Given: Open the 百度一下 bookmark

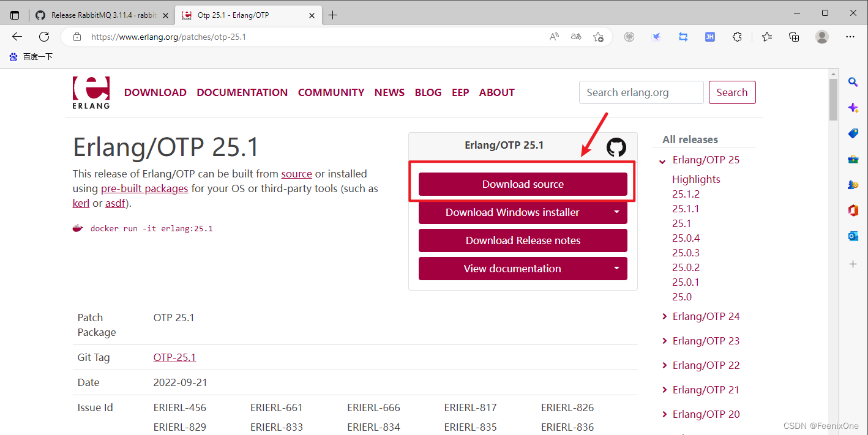Looking at the screenshot, I should tap(31, 56).
